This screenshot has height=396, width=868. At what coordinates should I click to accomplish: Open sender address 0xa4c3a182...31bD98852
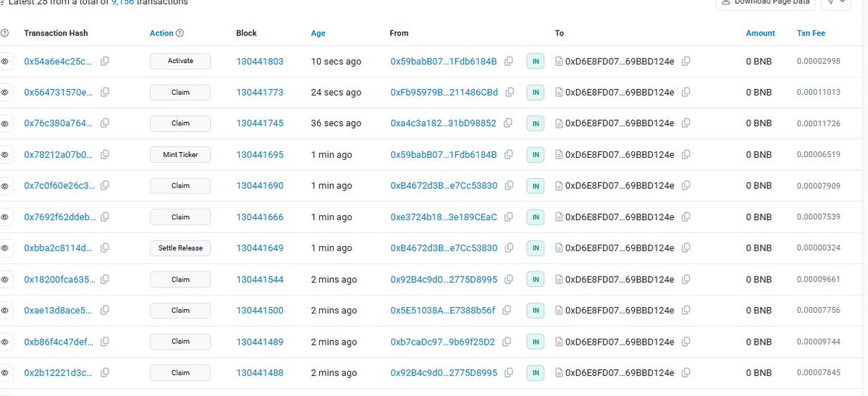pos(443,124)
